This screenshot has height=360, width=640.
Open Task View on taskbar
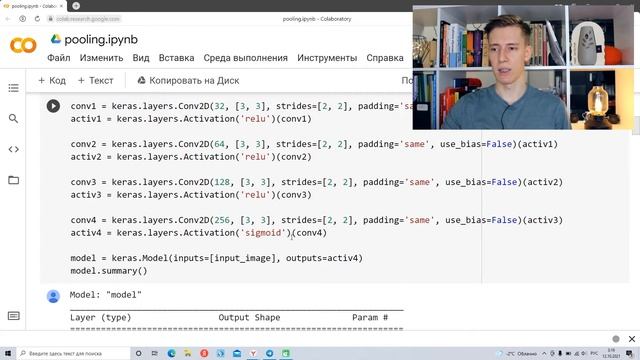[155, 353]
